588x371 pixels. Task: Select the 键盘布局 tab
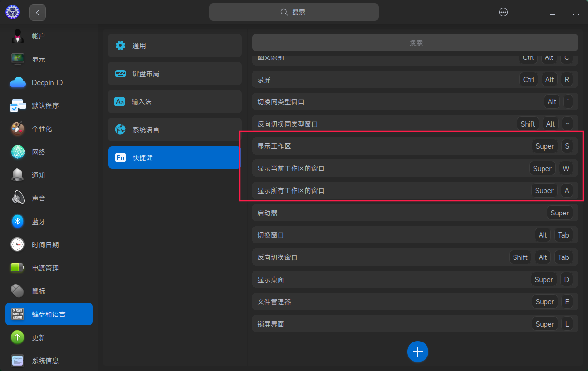174,73
